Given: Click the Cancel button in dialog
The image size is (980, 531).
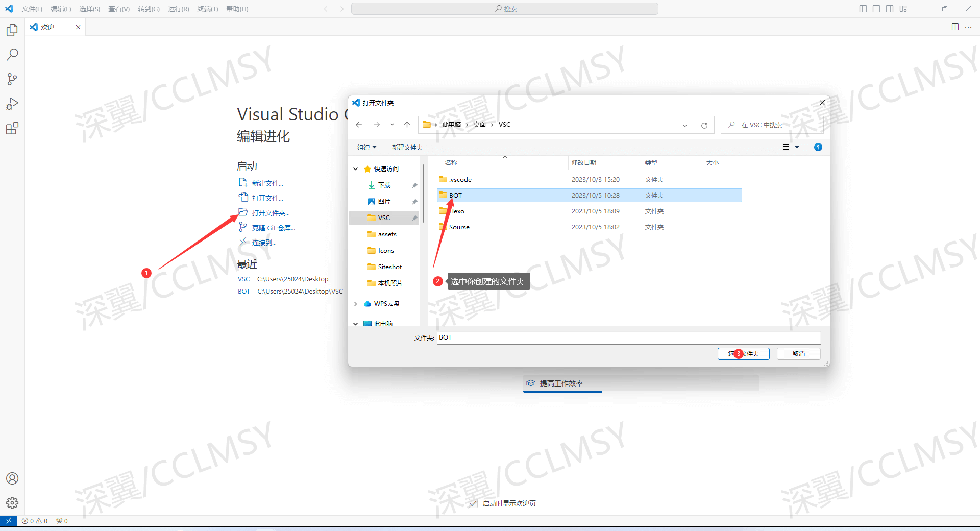Looking at the screenshot, I should 799,353.
